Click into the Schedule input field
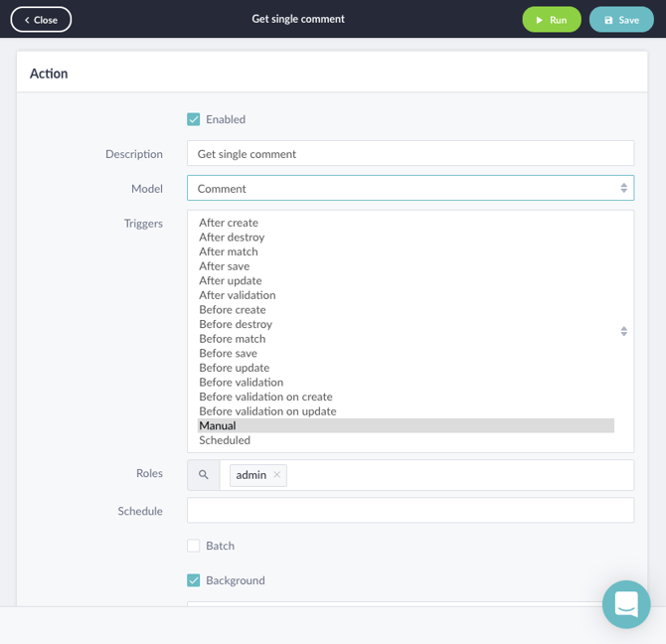The image size is (666, 644). 410,511
